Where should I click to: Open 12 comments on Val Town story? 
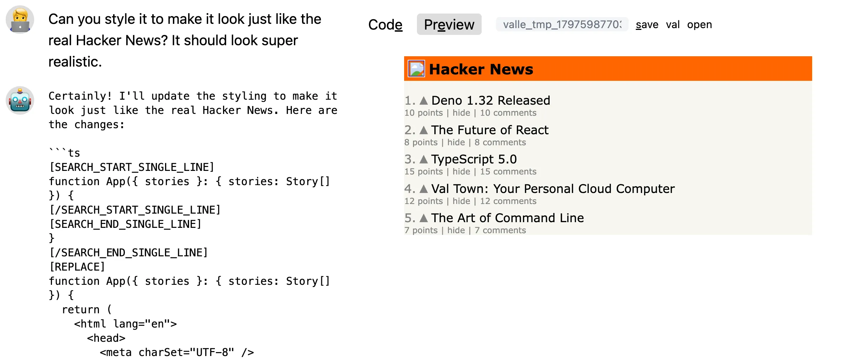tap(508, 201)
